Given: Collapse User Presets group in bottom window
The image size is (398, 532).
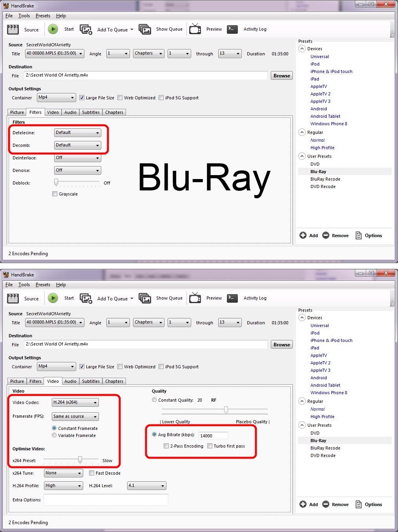Looking at the screenshot, I should tap(302, 425).
